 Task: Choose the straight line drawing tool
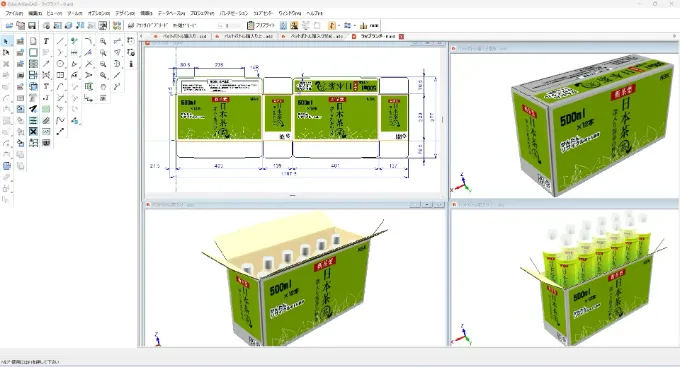coord(60,41)
